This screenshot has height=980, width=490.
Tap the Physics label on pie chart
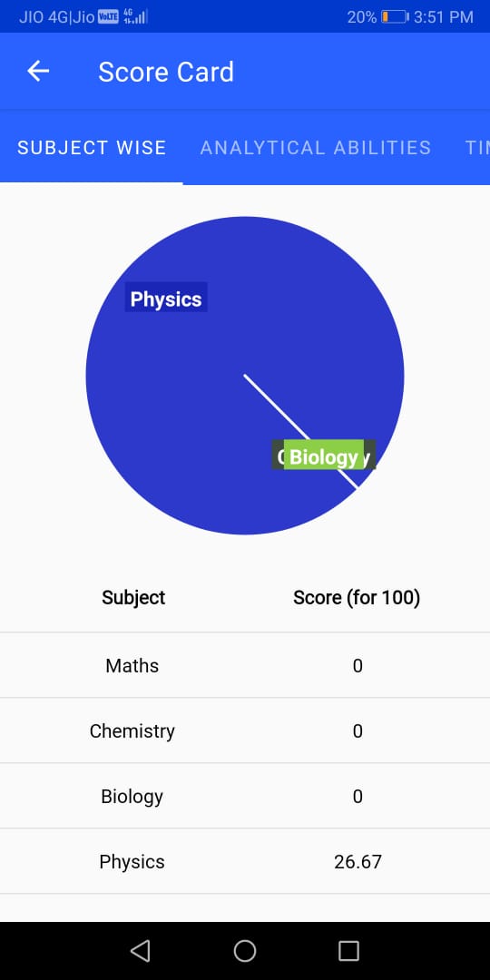(166, 299)
